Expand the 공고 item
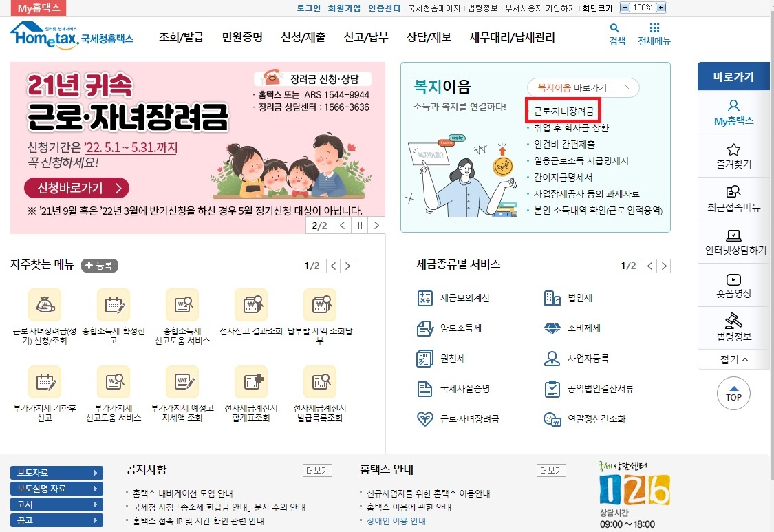 tap(57, 520)
